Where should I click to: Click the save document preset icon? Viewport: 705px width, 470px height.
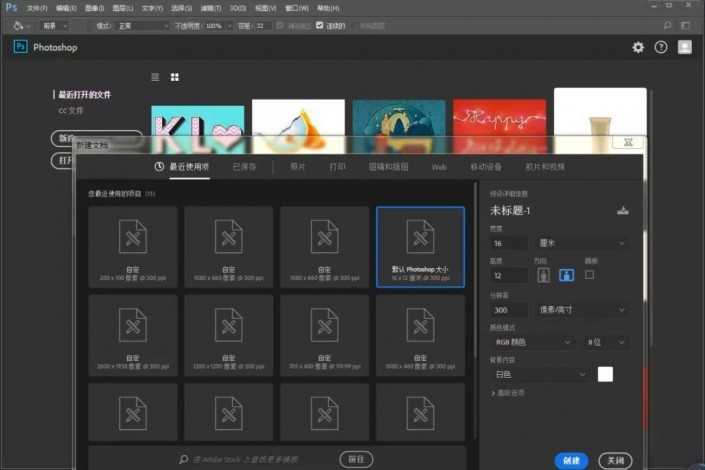pos(623,210)
